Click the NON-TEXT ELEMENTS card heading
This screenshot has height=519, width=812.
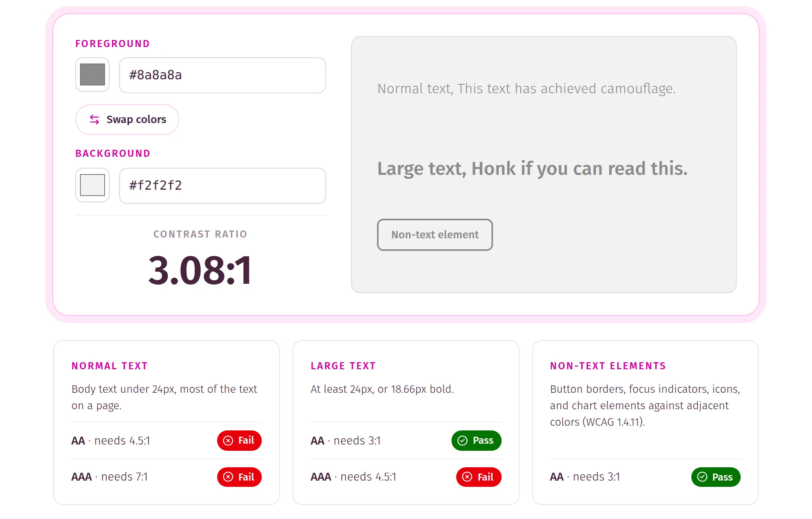click(x=608, y=366)
